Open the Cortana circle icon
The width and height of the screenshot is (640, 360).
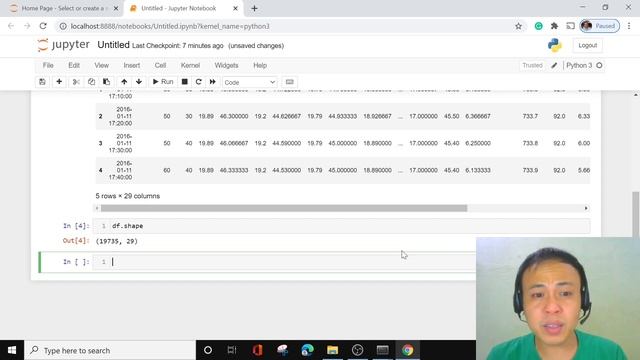click(x=208, y=350)
